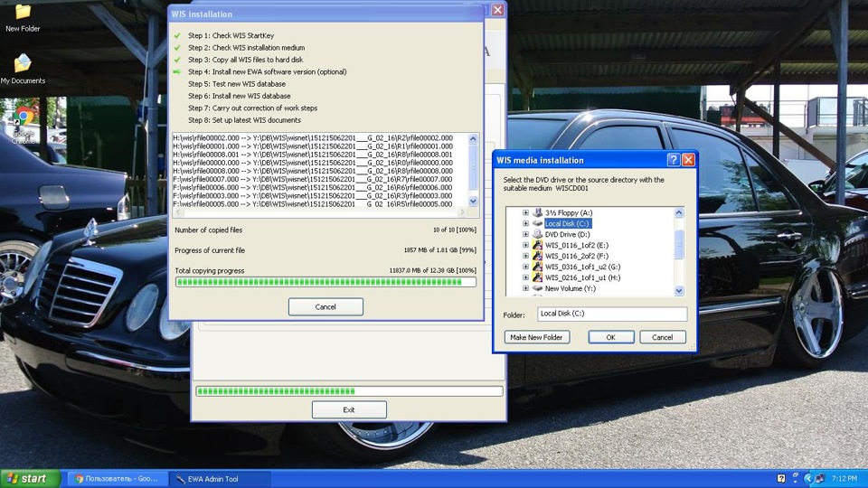Click the language bar tray icon
The width and height of the screenshot is (868, 488).
(x=780, y=479)
